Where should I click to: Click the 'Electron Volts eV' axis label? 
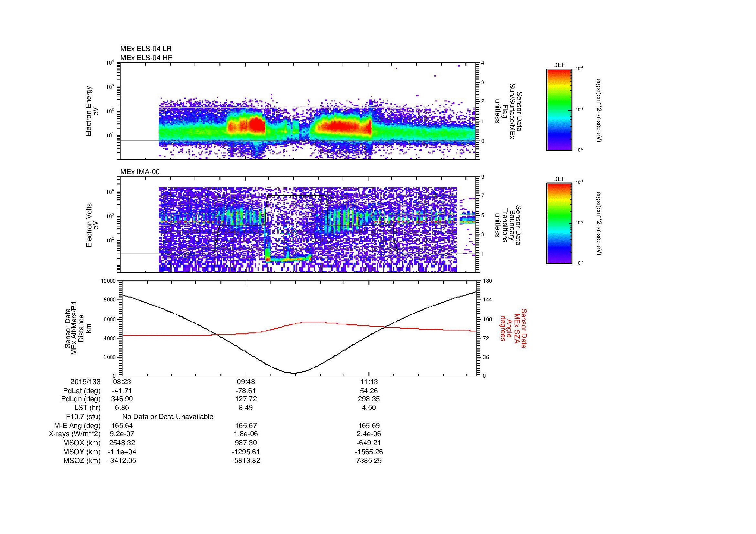click(92, 225)
